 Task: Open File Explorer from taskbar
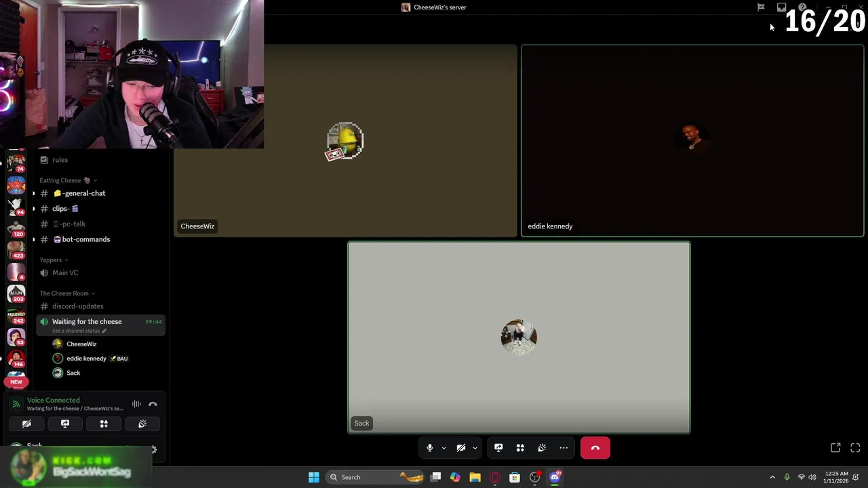click(475, 477)
